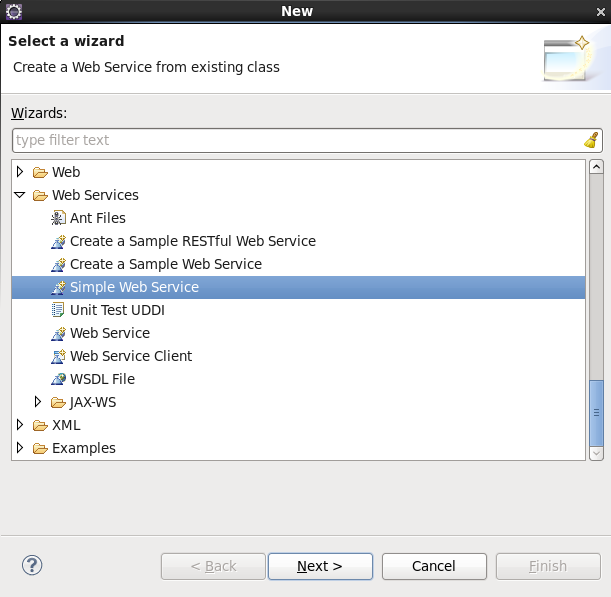This screenshot has height=597, width=611.
Task: Click the scrollbar down arrow
Action: coord(596,454)
